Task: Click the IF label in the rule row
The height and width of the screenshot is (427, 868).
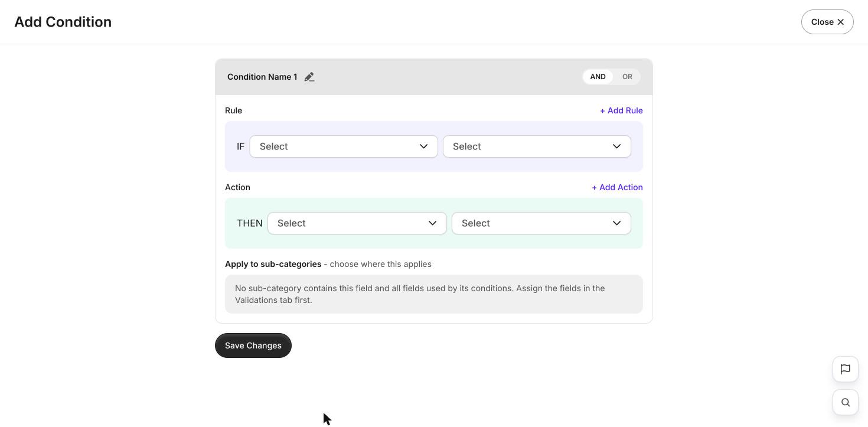Action: [240, 146]
